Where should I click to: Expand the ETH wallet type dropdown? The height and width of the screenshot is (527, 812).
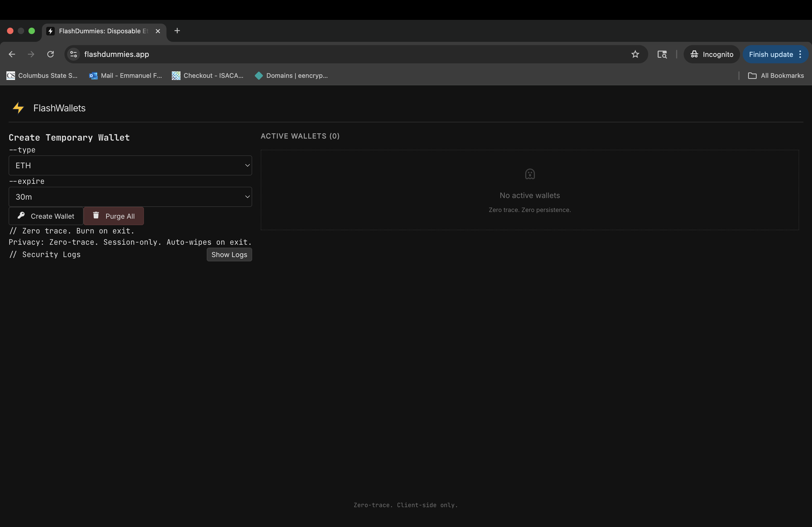130,165
